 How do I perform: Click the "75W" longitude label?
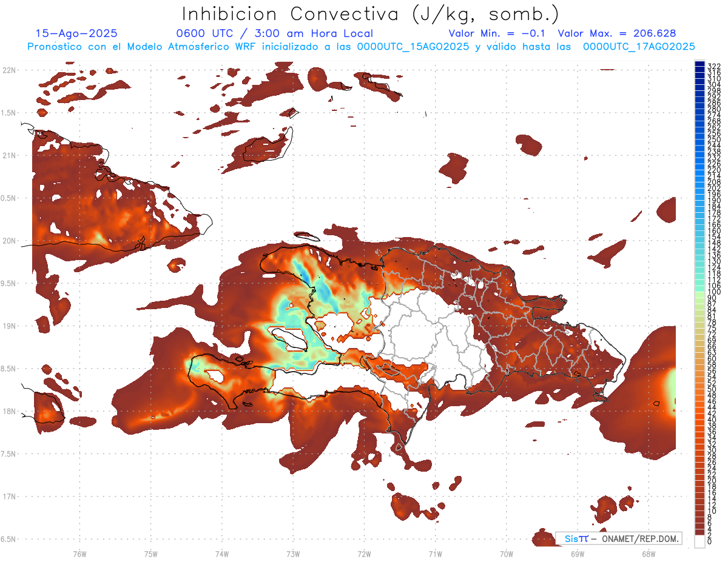pos(150,554)
